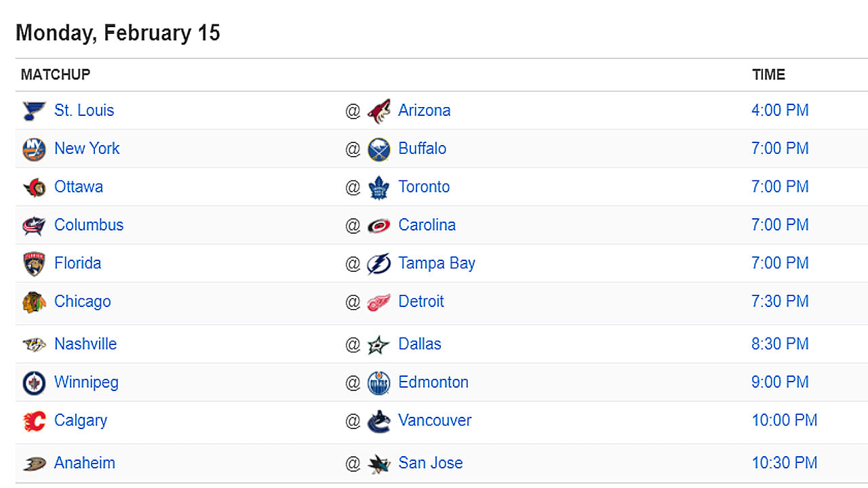This screenshot has height=488, width=868.
Task: Click the Columbus Blue Jackets logo
Action: [34, 226]
